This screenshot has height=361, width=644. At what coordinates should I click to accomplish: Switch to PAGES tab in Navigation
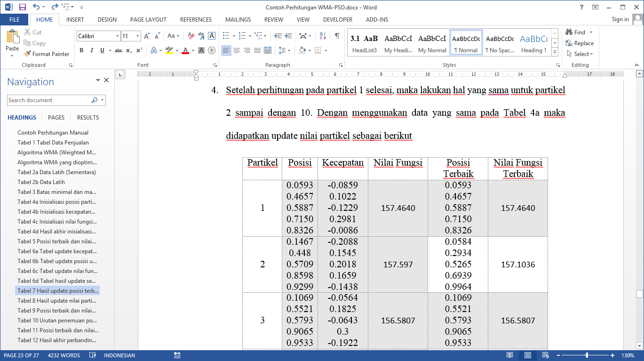point(56,118)
